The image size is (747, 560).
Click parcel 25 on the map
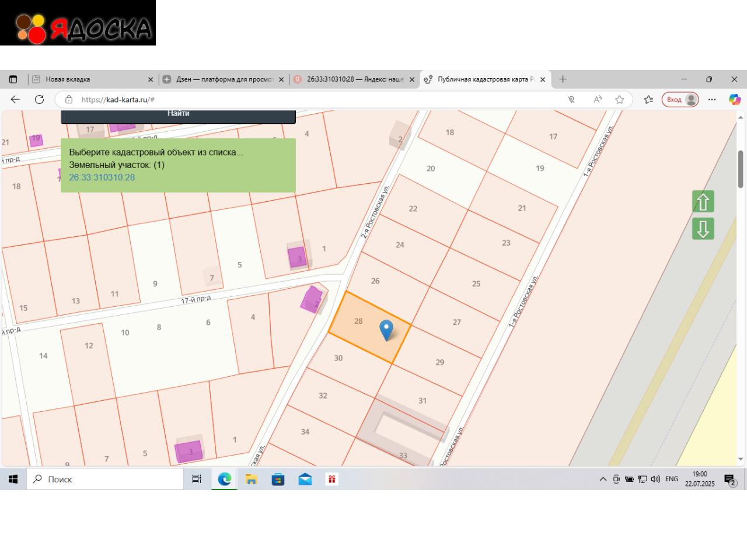click(476, 284)
